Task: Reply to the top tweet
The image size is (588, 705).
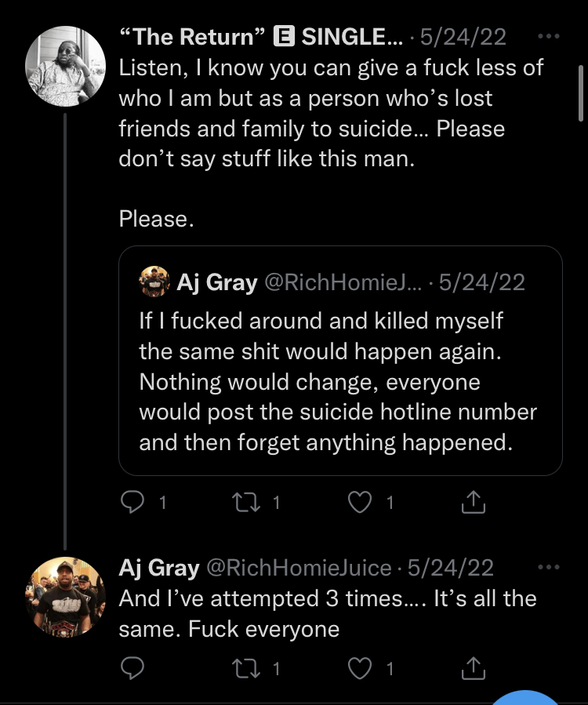Action: pos(133,503)
